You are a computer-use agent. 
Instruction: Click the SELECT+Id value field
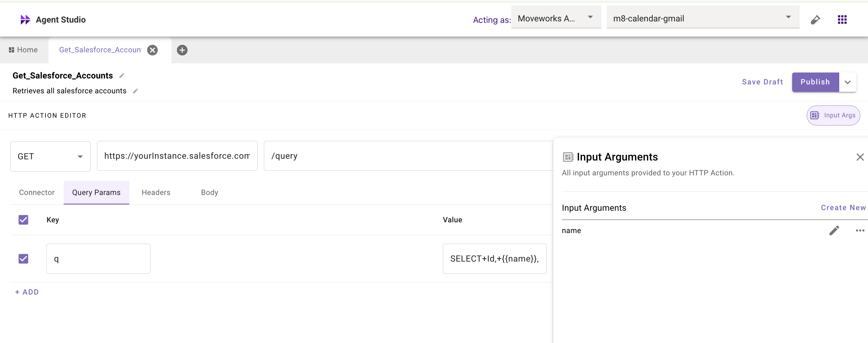click(494, 259)
